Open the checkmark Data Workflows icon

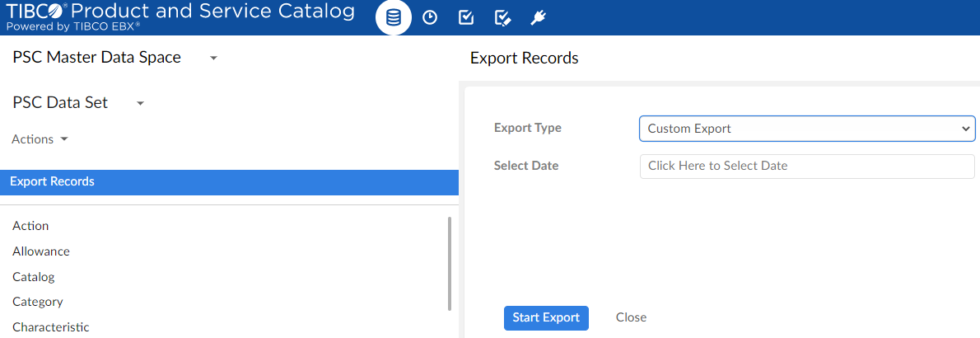[466, 17]
